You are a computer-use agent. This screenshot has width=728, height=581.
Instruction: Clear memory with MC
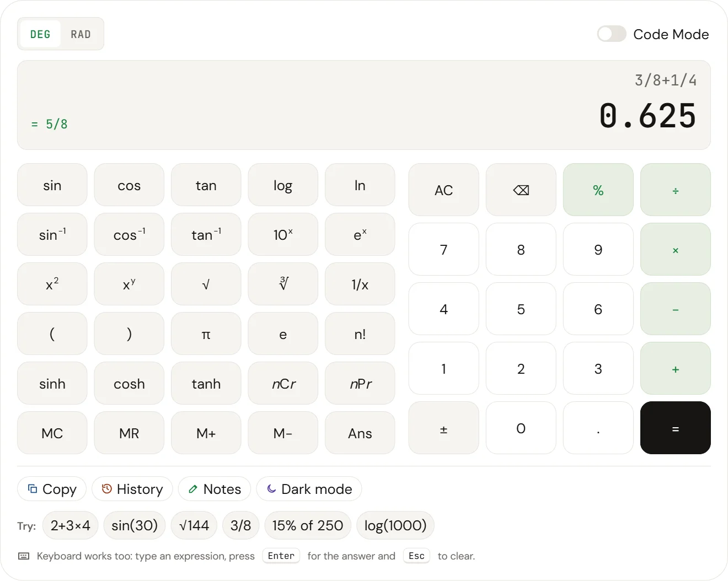point(52,433)
